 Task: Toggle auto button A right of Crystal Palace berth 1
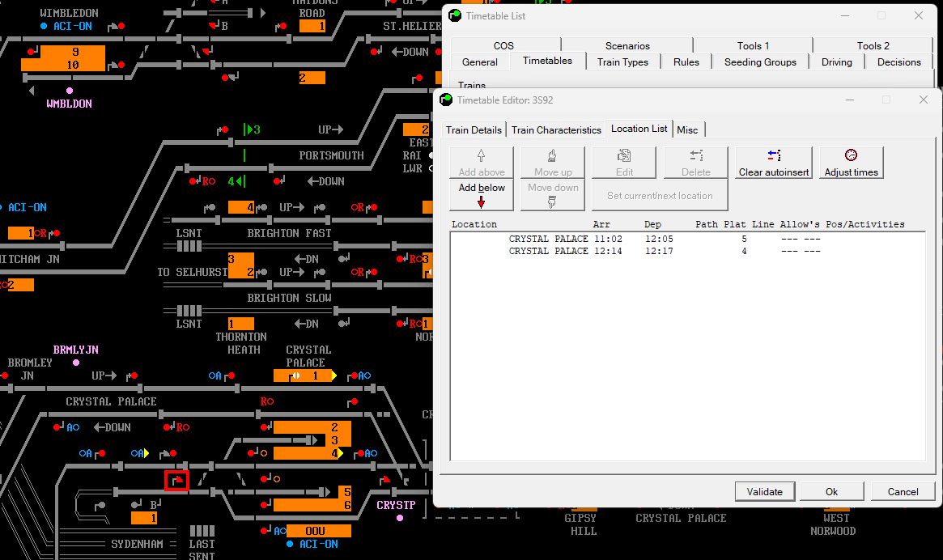point(365,376)
